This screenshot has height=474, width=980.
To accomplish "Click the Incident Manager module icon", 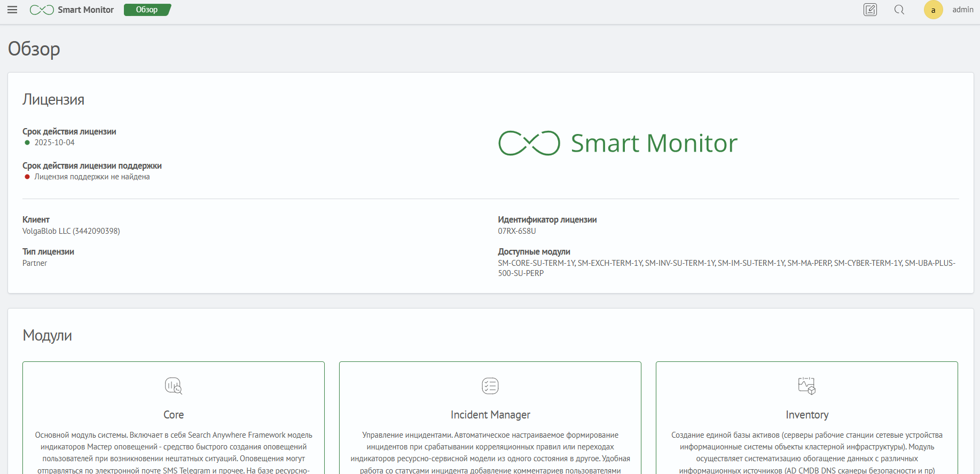I will (x=490, y=385).
